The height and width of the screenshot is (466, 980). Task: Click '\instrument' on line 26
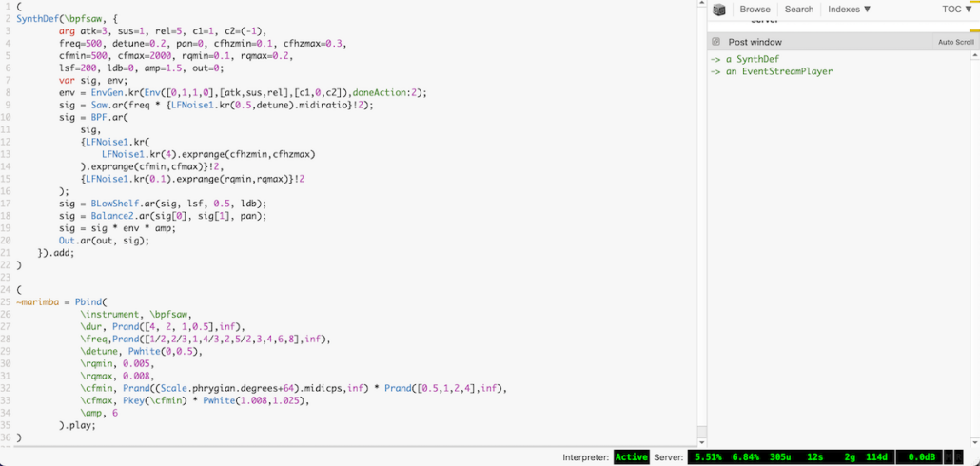click(x=108, y=315)
